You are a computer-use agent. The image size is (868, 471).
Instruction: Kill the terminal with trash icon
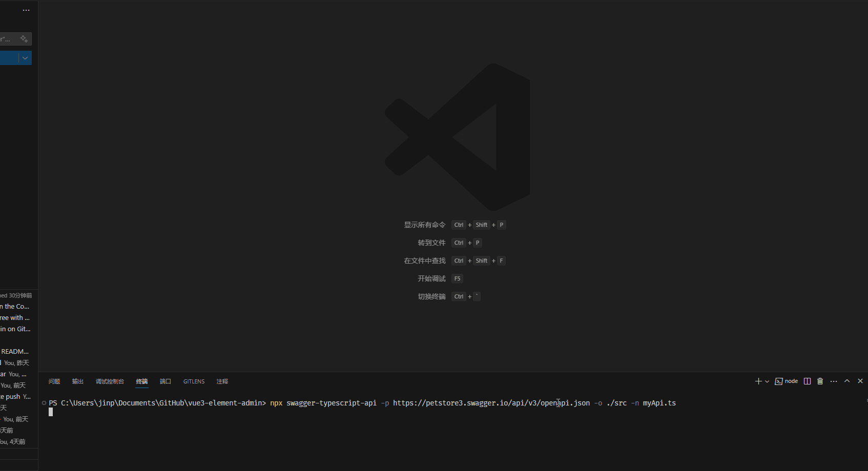[820, 381]
